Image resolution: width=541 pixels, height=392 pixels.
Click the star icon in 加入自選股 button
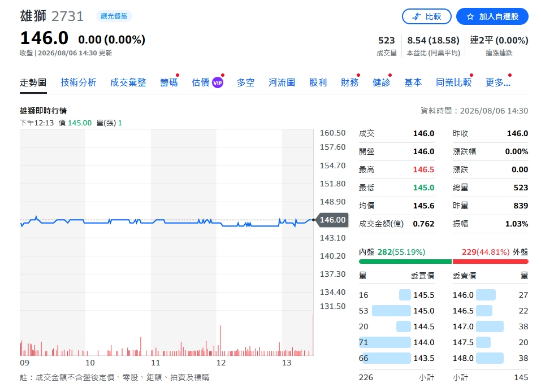[470, 16]
